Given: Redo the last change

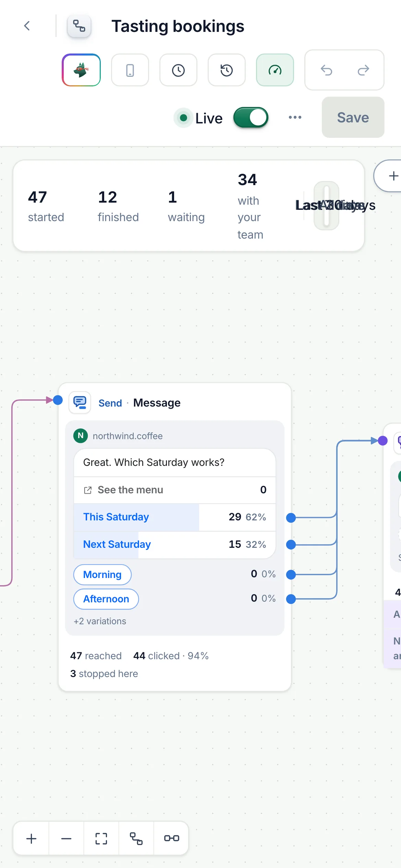Looking at the screenshot, I should tap(363, 70).
